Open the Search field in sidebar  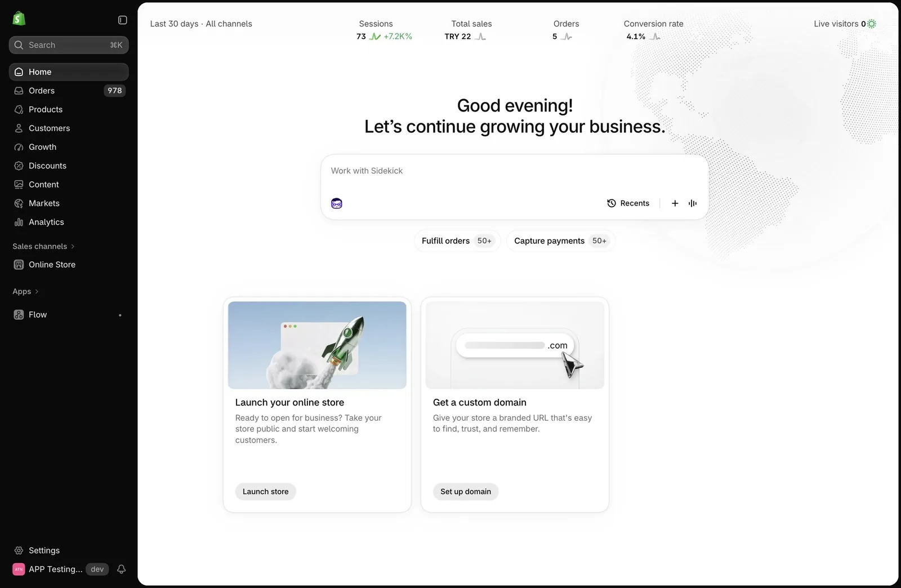coord(69,45)
